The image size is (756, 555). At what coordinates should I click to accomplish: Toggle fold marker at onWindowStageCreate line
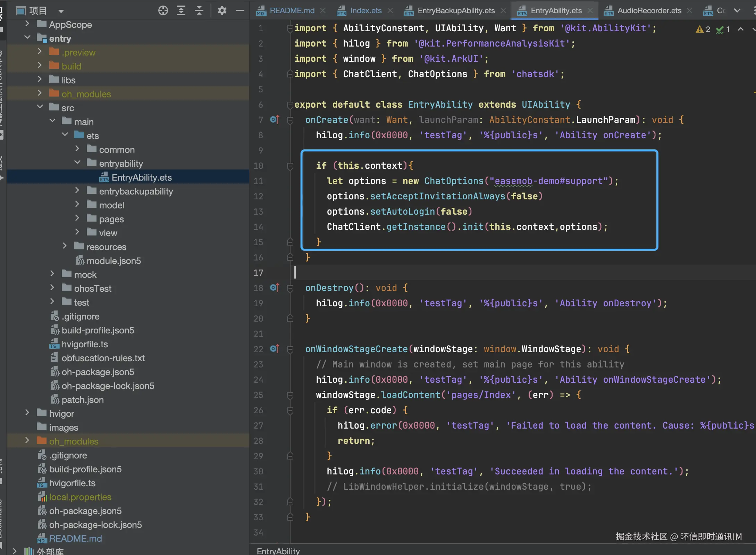coord(290,349)
